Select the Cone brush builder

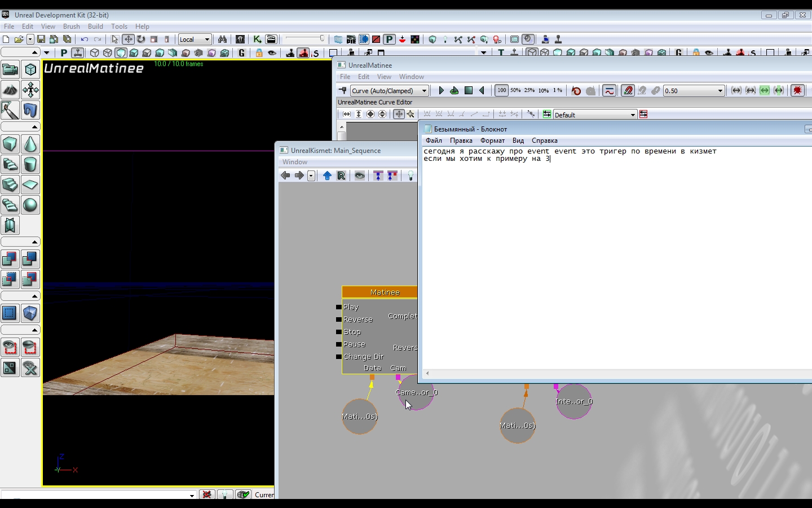[x=30, y=144]
